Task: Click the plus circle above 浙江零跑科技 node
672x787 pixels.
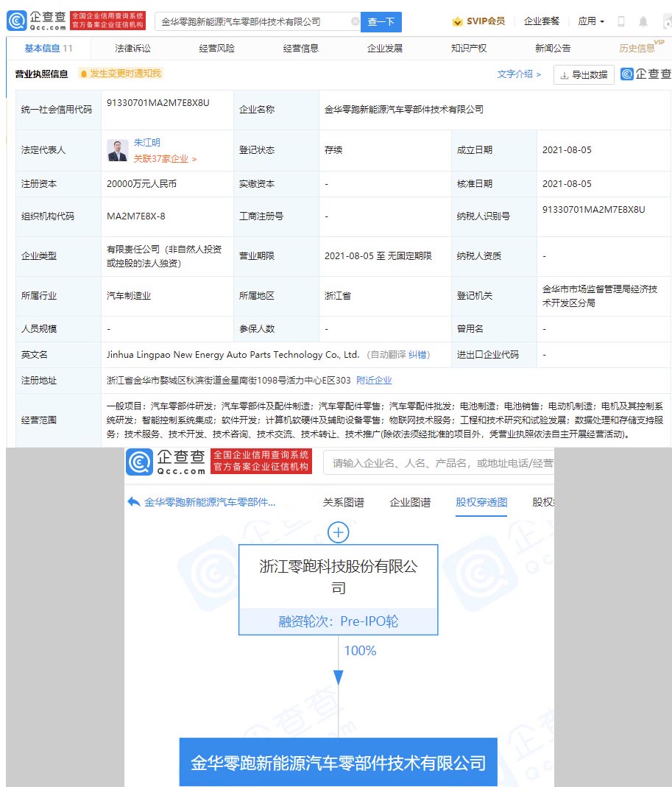Action: click(339, 532)
